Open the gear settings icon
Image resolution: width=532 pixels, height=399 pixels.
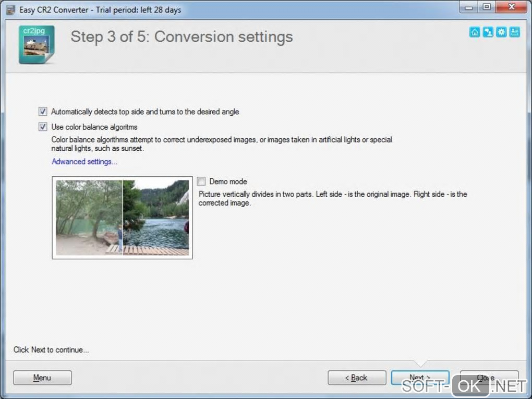pyautogui.click(x=501, y=32)
